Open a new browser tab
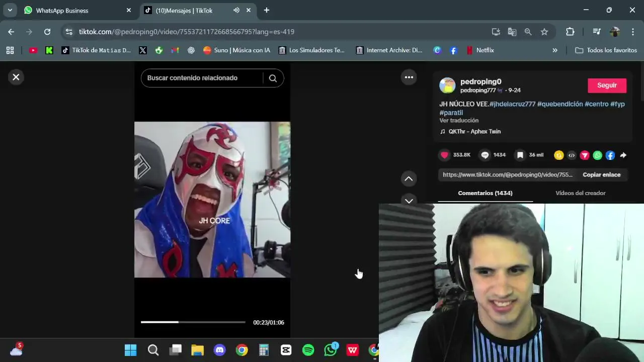Screen dimensions: 644x362 267,10
